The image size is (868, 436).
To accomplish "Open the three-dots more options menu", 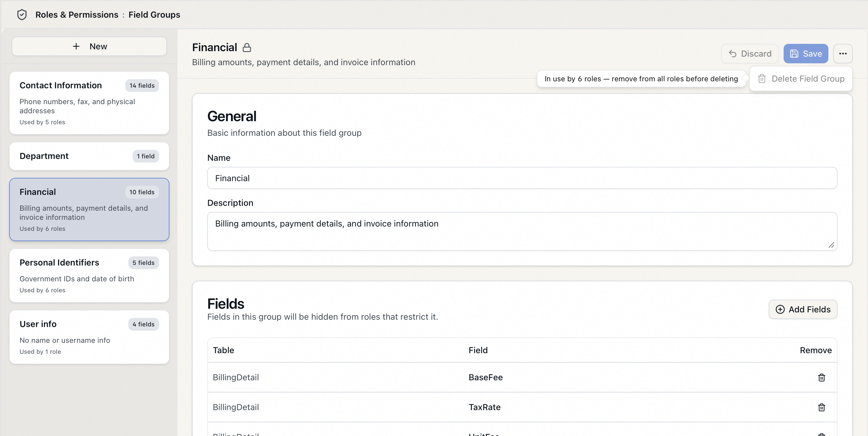I will [x=843, y=54].
